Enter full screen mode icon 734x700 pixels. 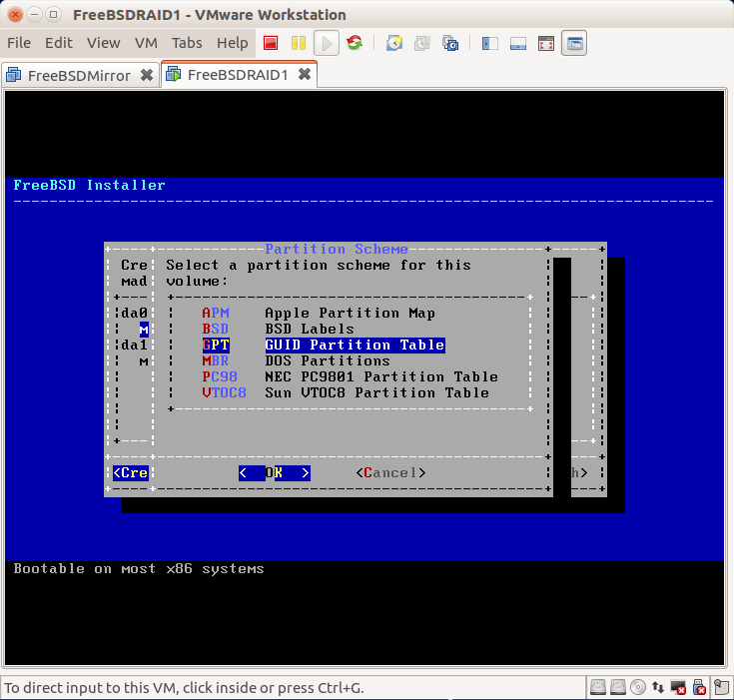pos(546,43)
